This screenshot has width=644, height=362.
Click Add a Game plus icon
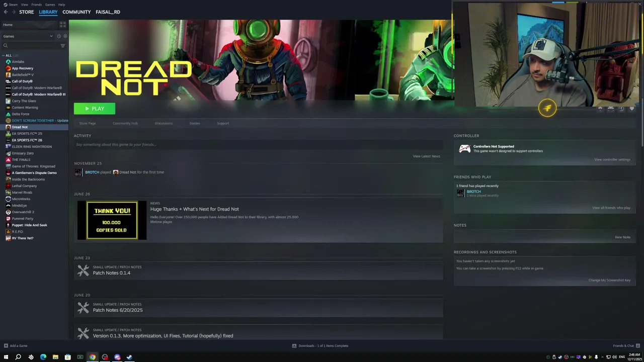pyautogui.click(x=6, y=346)
